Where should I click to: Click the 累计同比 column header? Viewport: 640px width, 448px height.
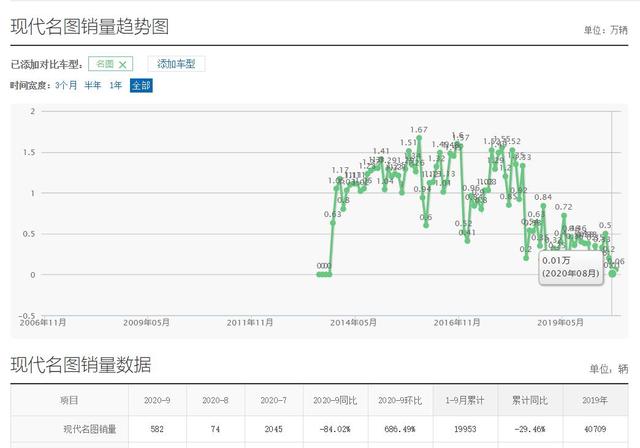pos(530,400)
